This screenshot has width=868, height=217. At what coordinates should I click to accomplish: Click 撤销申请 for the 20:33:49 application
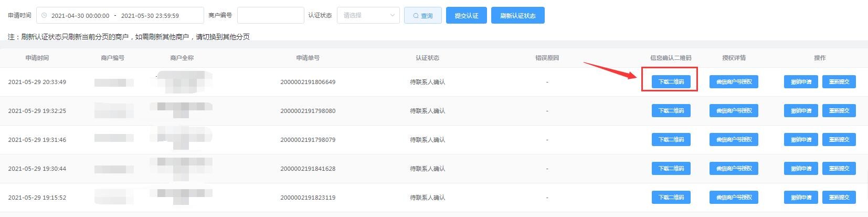click(x=801, y=82)
